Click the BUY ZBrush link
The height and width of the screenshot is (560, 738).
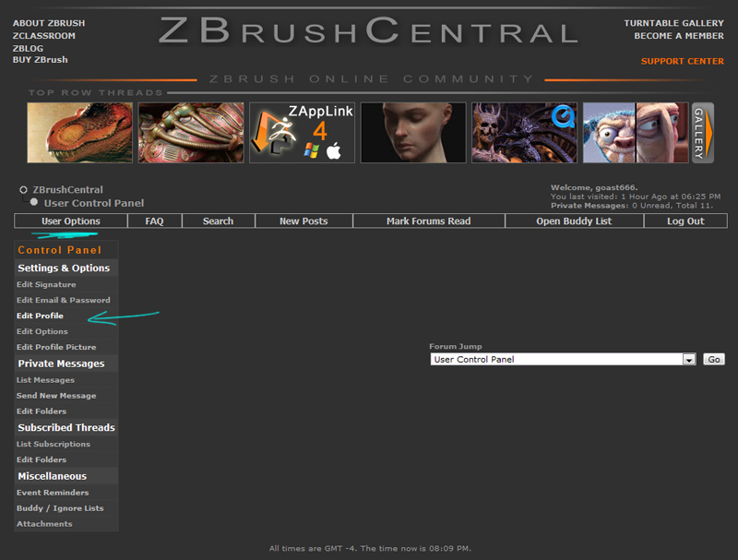(40, 60)
